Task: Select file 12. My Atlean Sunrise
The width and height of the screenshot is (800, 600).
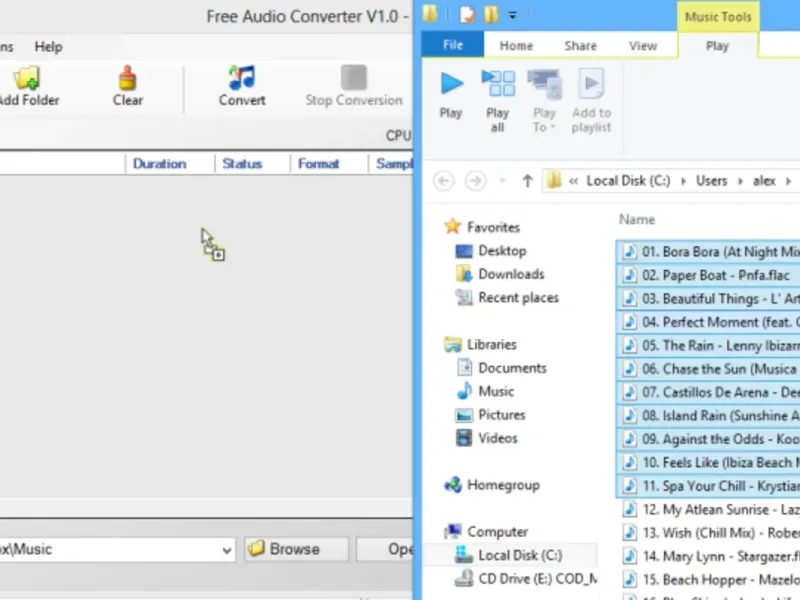Action: [708, 510]
